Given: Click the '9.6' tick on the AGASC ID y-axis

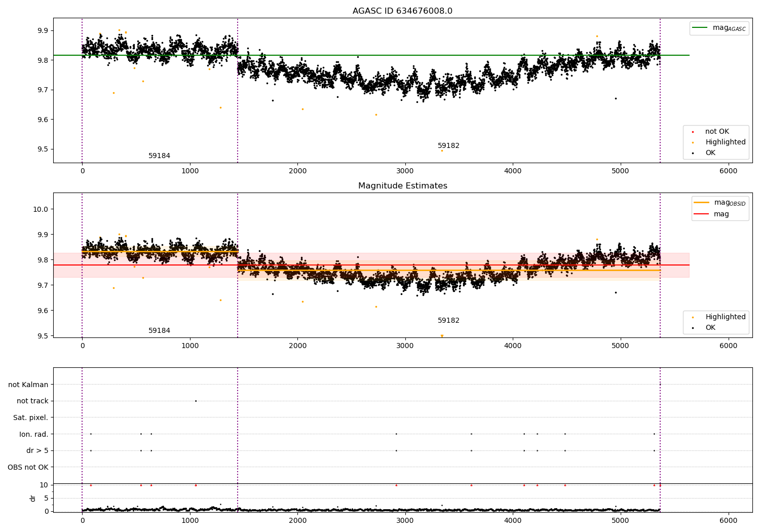Looking at the screenshot, I should pyautogui.click(x=43, y=120).
